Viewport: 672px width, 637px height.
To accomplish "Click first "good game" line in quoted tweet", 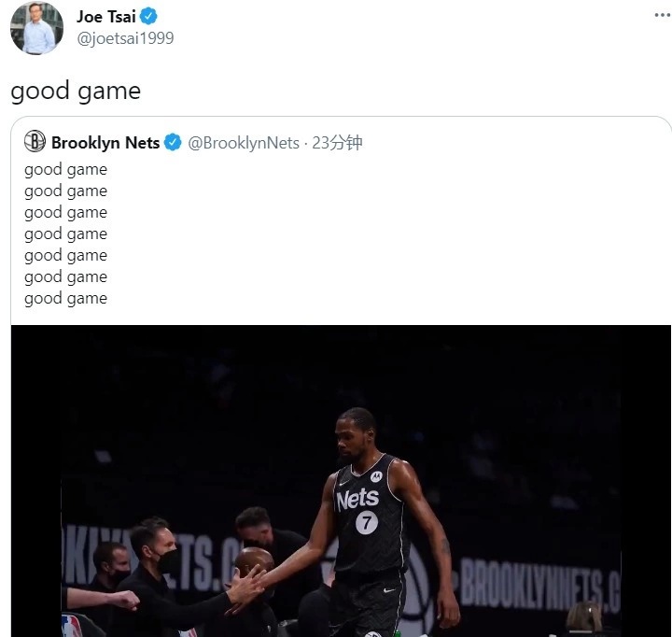I will (x=65, y=170).
